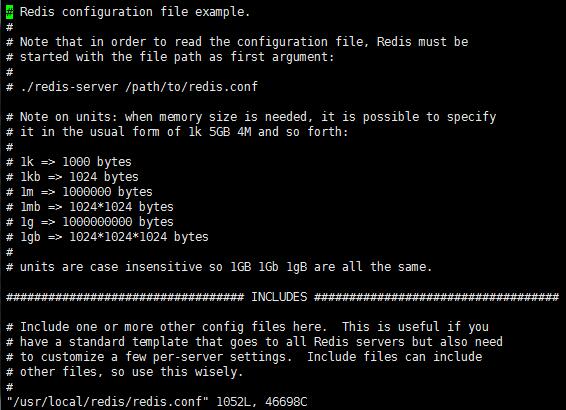This screenshot has height=410, width=566.
Task: Place cursor on '1g => 1000000000 bytes' line
Action: pos(90,222)
